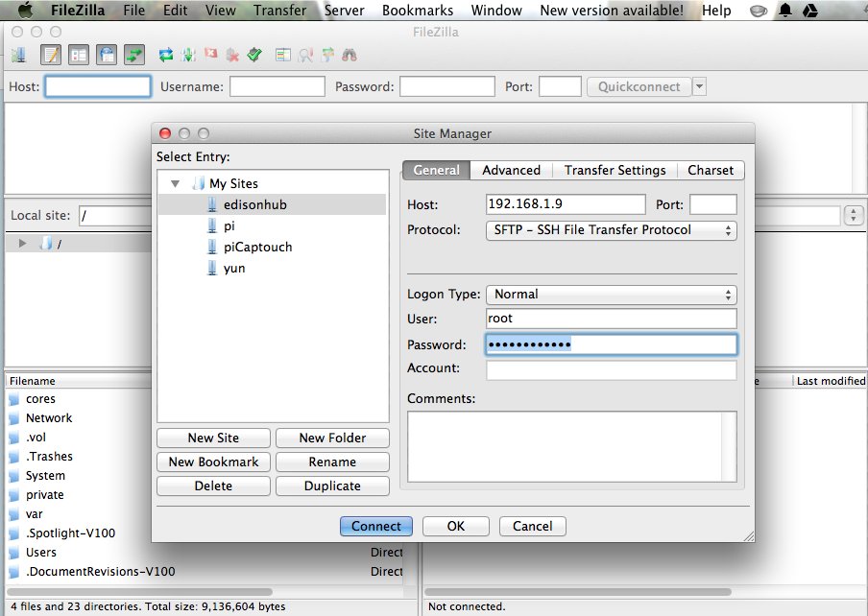Screen dimensions: 868x616
Task: Click the New Bookmark button
Action: (214, 462)
